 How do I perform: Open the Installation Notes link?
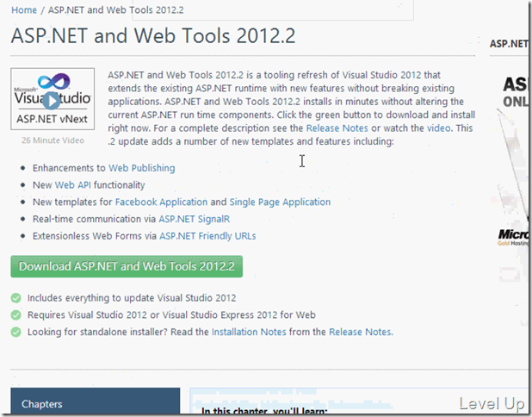[249, 332]
